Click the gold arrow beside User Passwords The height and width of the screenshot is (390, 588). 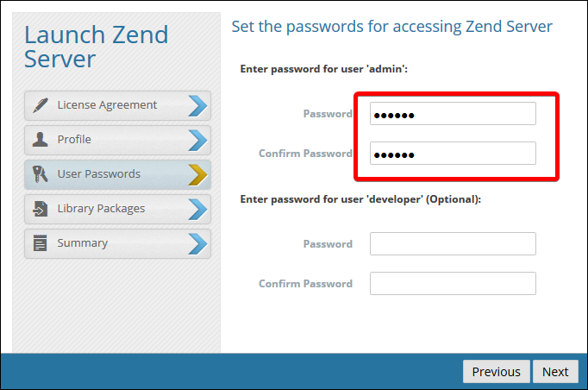click(x=197, y=174)
